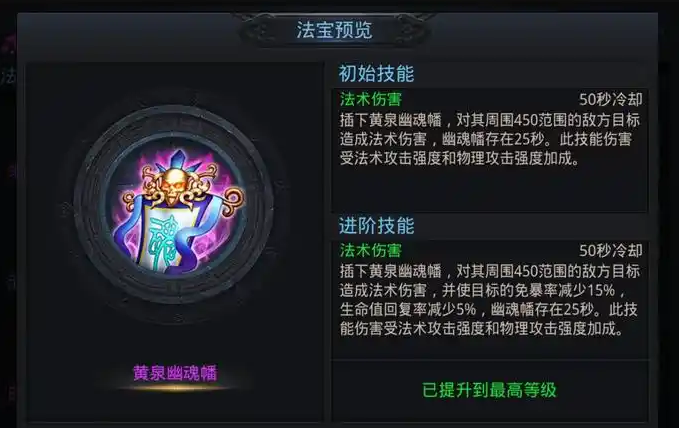Click 法术伤害 label under 初始技能

pos(371,99)
